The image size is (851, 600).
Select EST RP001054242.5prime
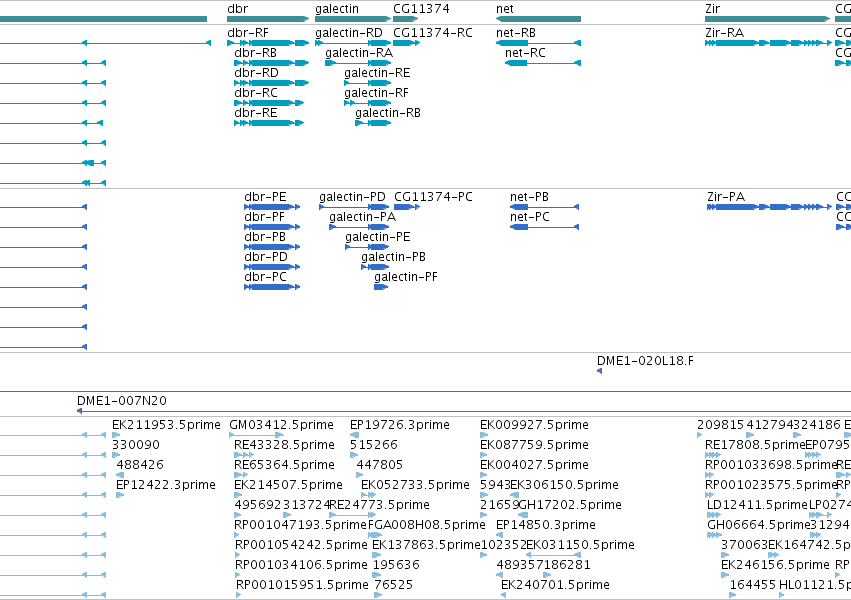[x=302, y=545]
